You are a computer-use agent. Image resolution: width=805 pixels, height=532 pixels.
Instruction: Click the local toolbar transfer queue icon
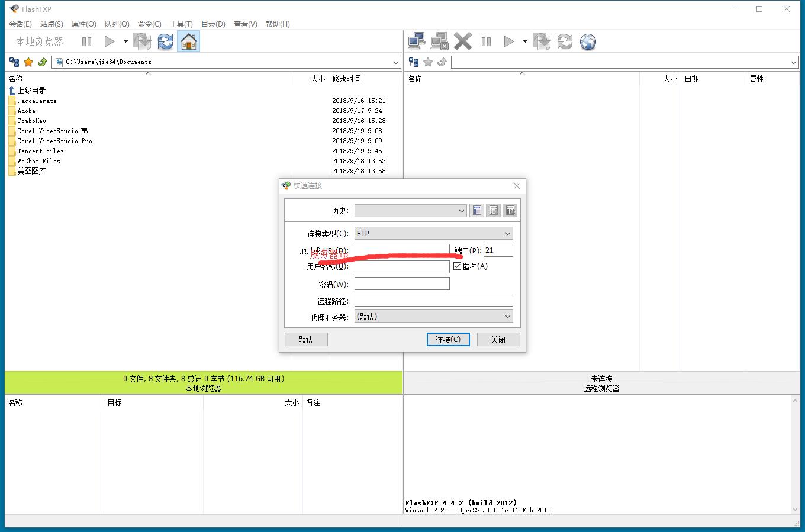click(142, 41)
